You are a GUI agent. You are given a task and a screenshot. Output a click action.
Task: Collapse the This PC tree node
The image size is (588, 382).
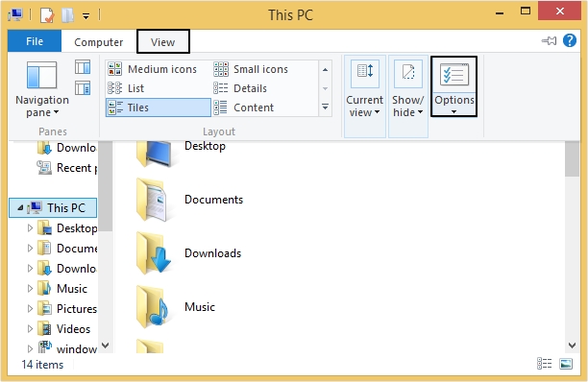click(20, 207)
